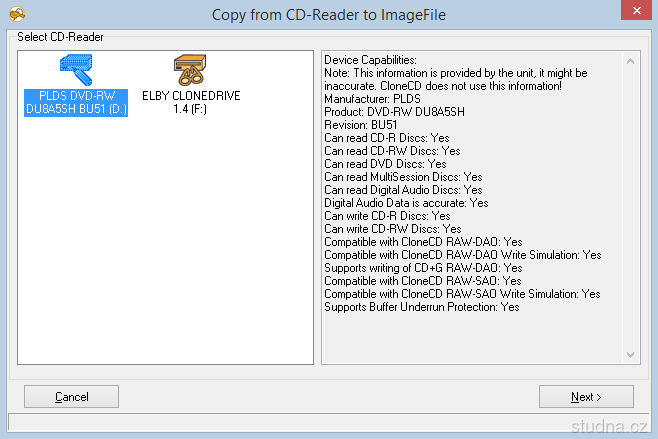This screenshot has width=658, height=439.
Task: Click the CloneCD sheep icon in title bar
Action: (x=16, y=14)
